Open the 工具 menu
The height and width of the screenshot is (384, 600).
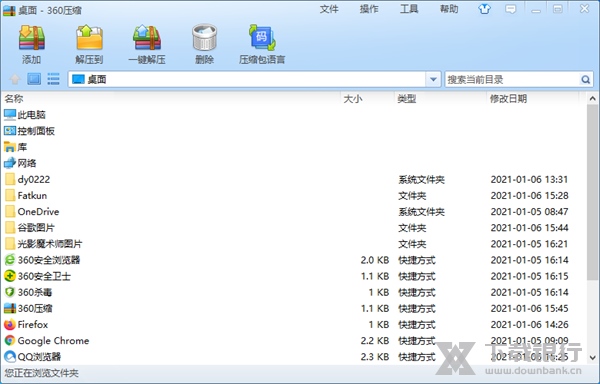point(409,9)
